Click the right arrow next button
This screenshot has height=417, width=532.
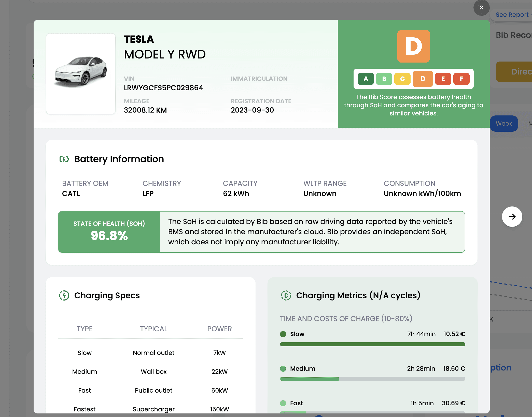[x=512, y=217]
